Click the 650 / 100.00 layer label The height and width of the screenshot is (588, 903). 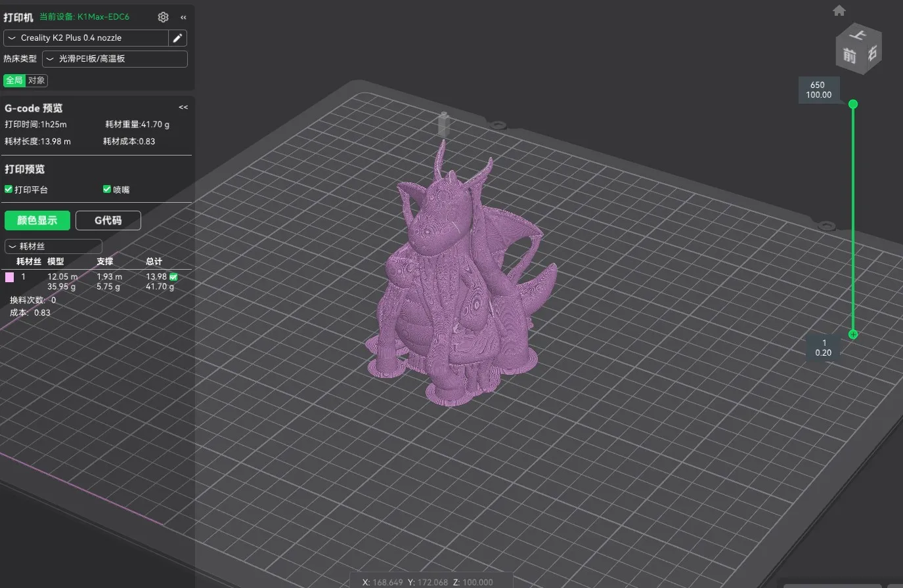(x=818, y=90)
